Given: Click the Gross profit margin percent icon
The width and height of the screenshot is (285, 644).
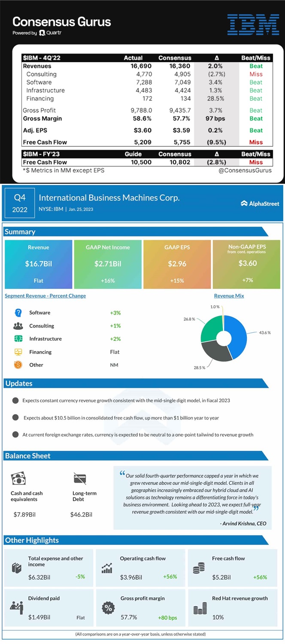Looking at the screenshot, I should pyautogui.click(x=108, y=608).
